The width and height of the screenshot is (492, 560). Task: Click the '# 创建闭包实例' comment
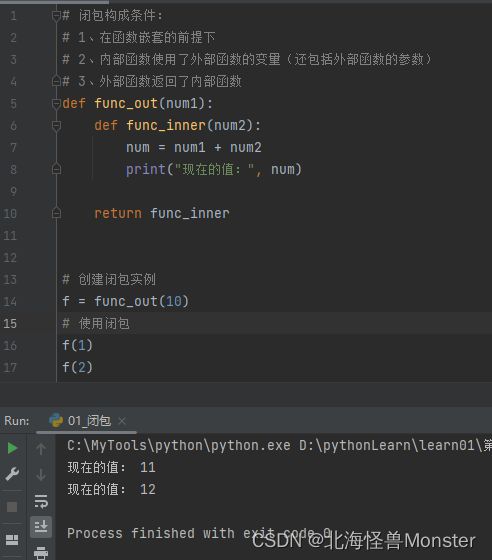(109, 279)
